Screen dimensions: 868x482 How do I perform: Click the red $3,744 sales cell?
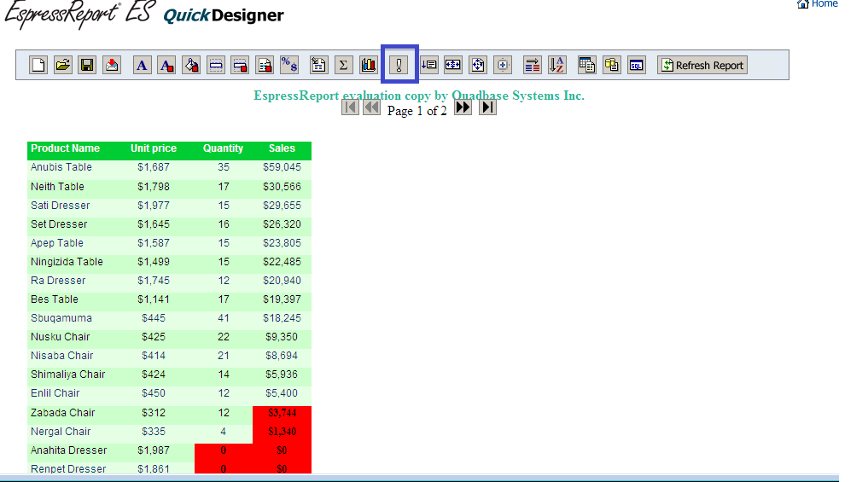tap(282, 414)
